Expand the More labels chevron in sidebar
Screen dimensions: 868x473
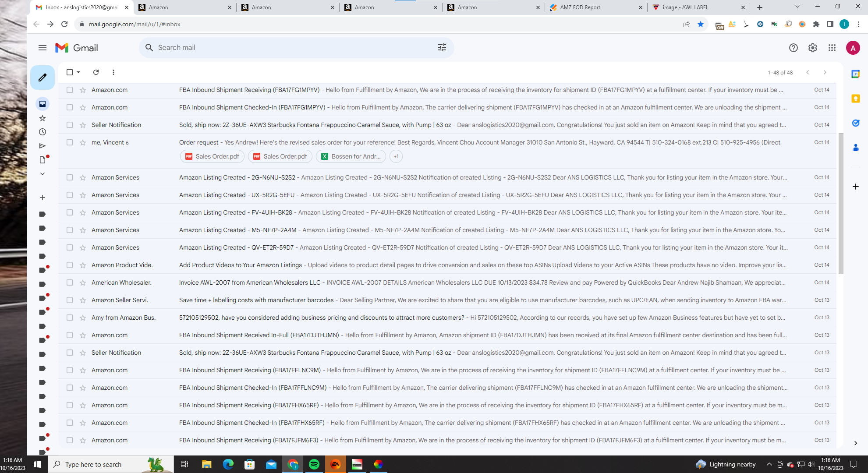pyautogui.click(x=43, y=174)
